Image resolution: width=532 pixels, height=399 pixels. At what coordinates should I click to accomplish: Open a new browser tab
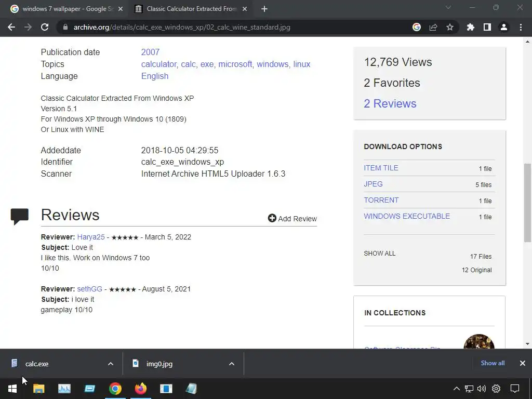tap(264, 9)
